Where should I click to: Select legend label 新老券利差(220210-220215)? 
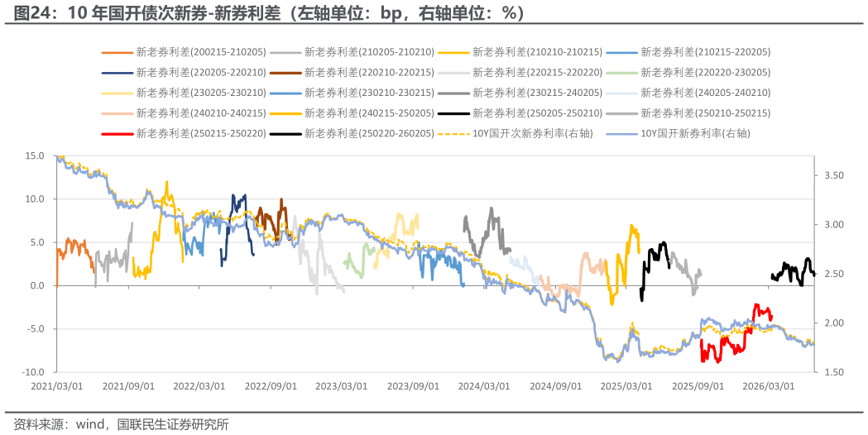point(370,73)
